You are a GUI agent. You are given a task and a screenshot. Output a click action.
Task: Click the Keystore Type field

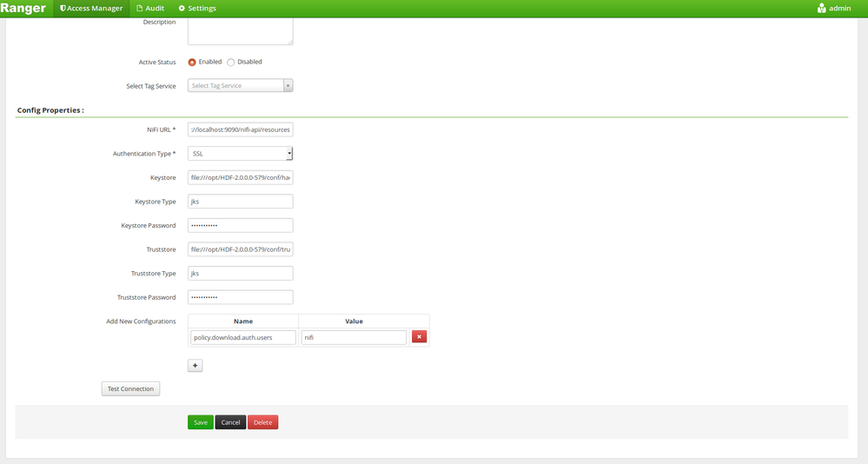(241, 202)
